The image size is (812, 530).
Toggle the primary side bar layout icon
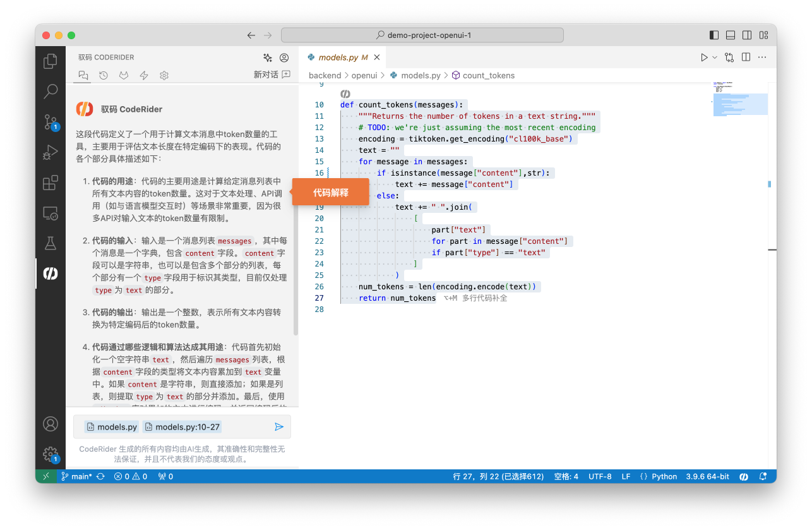(714, 35)
